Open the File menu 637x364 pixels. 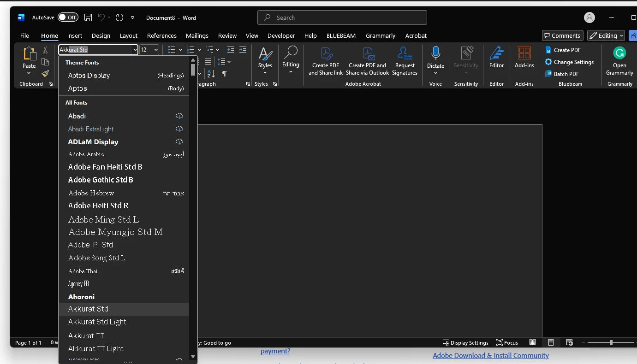point(24,35)
